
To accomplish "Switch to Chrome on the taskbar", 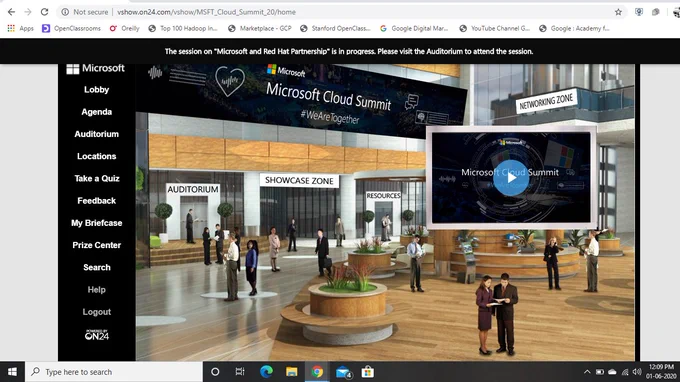I will coord(317,372).
